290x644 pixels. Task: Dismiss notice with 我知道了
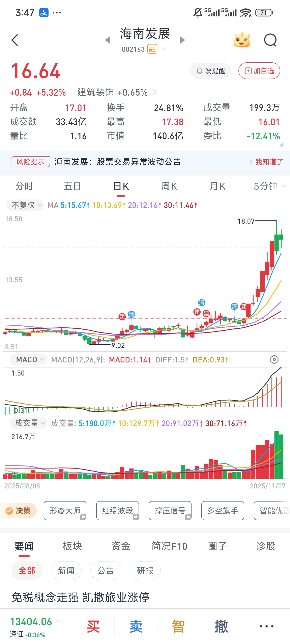coord(269,162)
